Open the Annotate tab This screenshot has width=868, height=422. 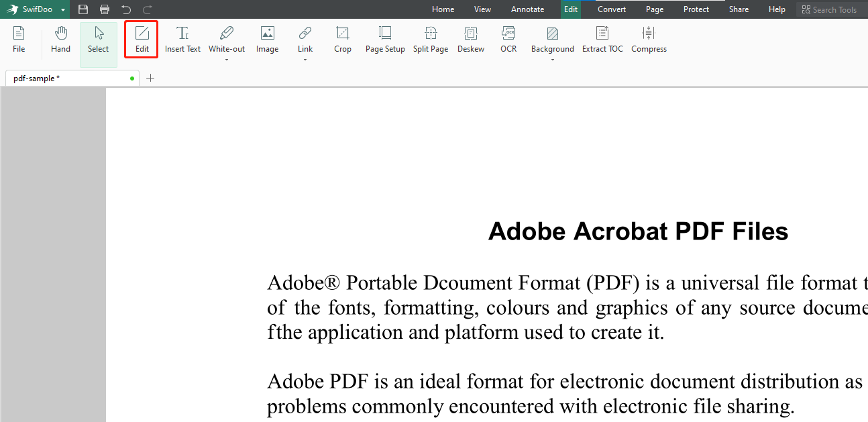click(527, 9)
